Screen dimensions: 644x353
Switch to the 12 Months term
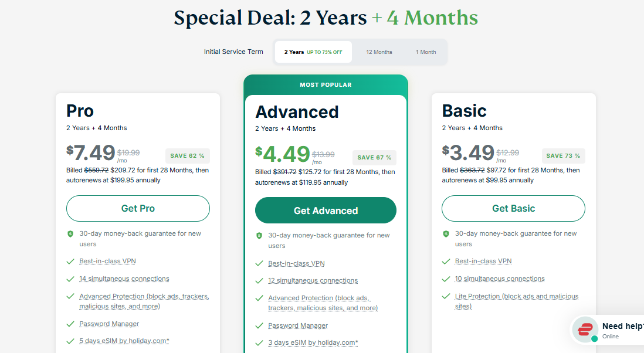(x=379, y=52)
